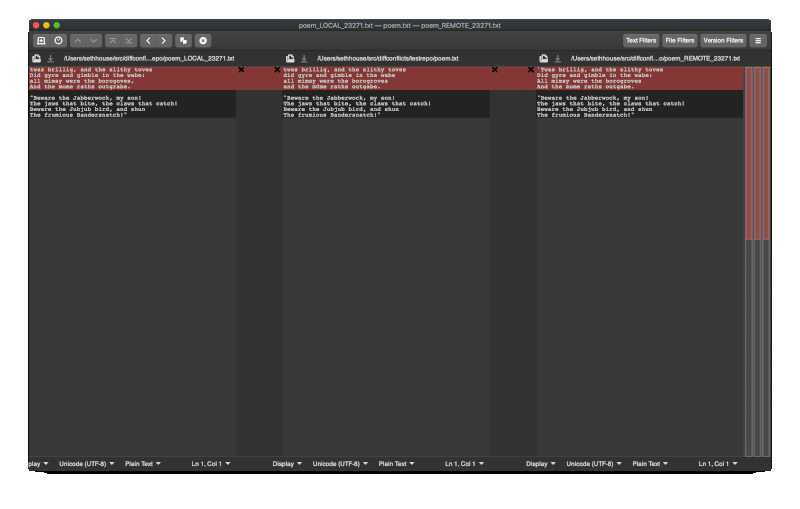
Task: Click 'Did gyre and gimble' line in LOCAL pane
Action: click(x=87, y=75)
